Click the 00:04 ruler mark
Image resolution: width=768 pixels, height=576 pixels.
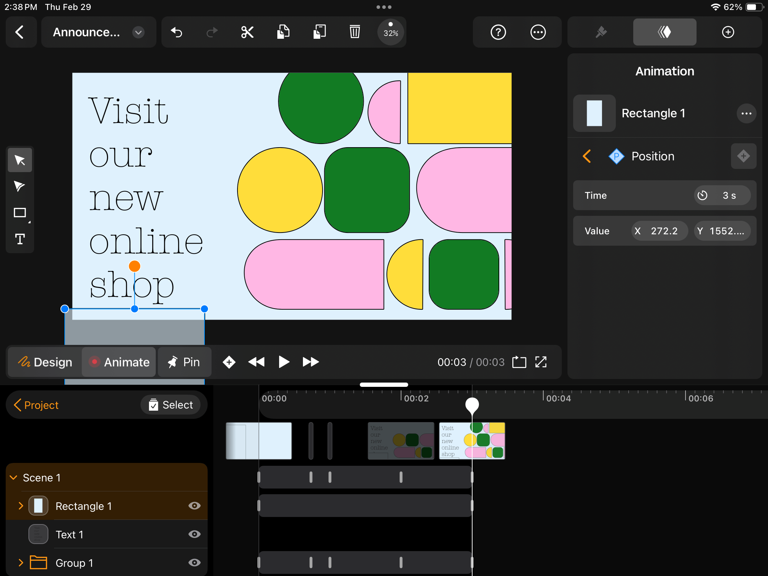[x=558, y=398]
